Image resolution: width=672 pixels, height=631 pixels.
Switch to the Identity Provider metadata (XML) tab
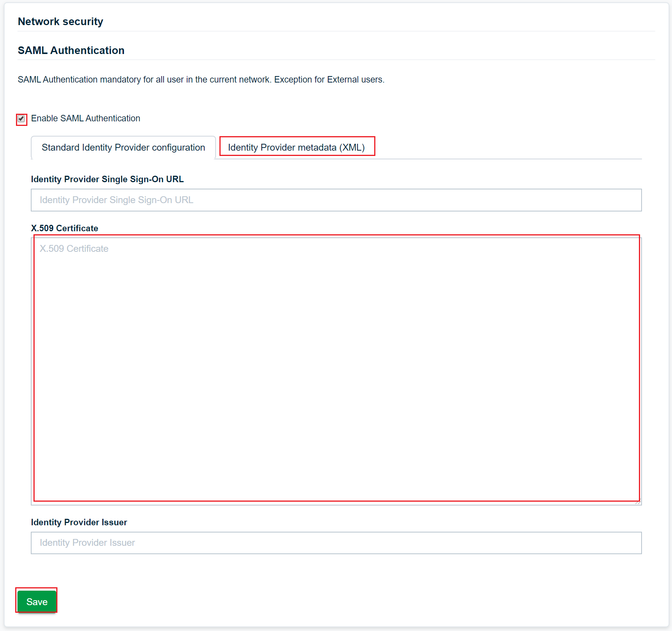pos(297,147)
